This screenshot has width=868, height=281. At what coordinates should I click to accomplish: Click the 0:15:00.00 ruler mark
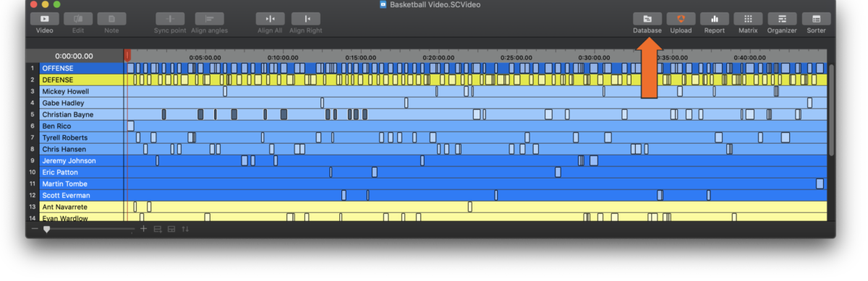click(360, 57)
